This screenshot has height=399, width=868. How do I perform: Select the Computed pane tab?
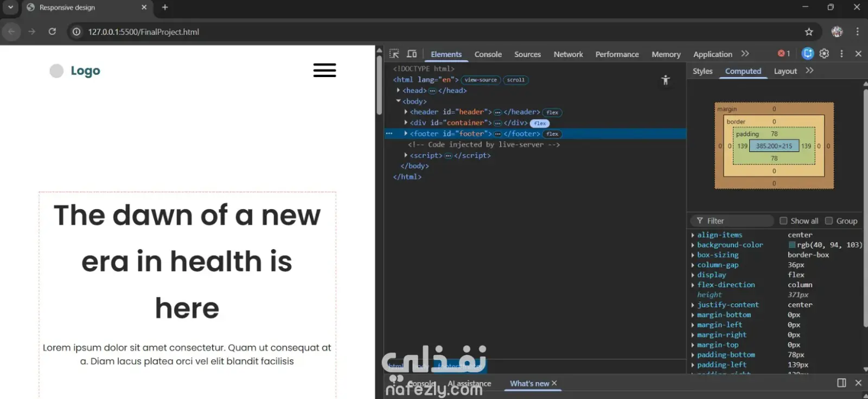coord(743,71)
